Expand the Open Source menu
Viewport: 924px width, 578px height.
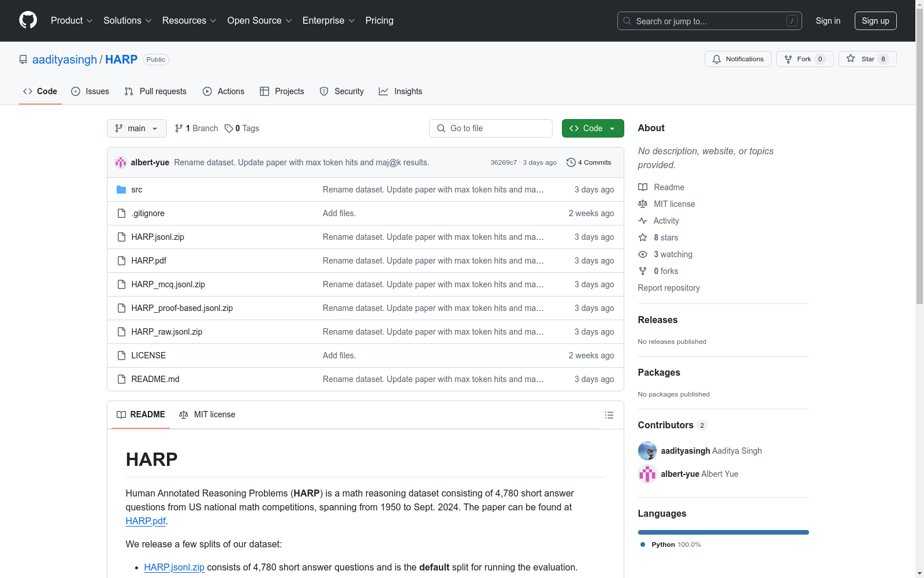click(x=260, y=20)
